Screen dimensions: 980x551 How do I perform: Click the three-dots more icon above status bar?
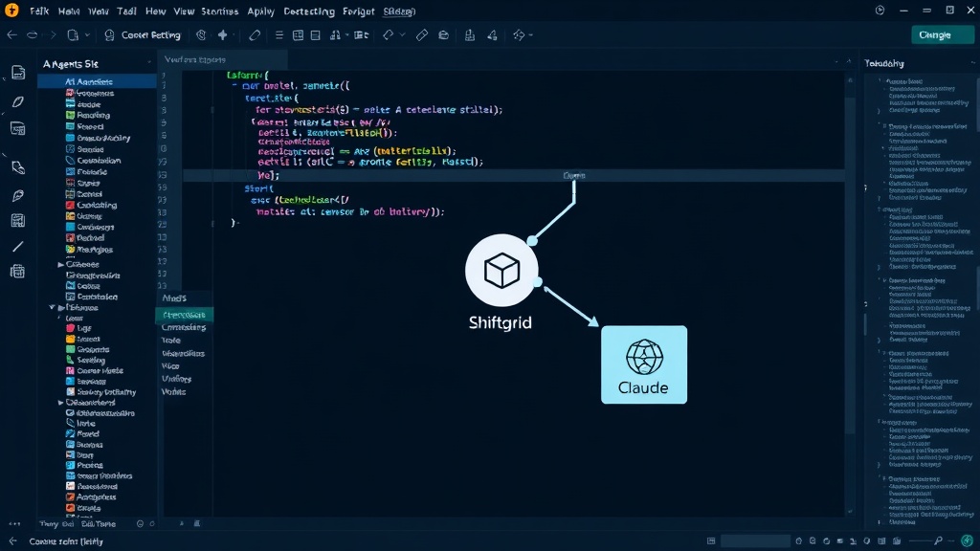click(14, 523)
